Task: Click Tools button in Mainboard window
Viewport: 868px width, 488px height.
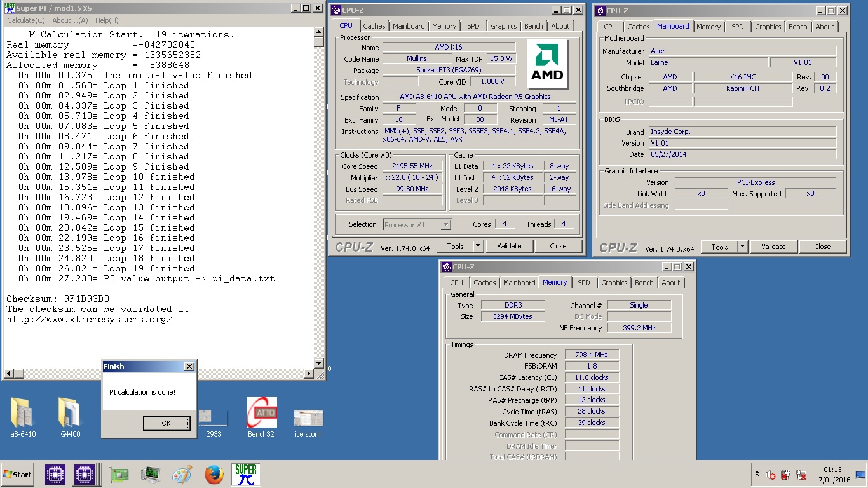Action: click(720, 247)
